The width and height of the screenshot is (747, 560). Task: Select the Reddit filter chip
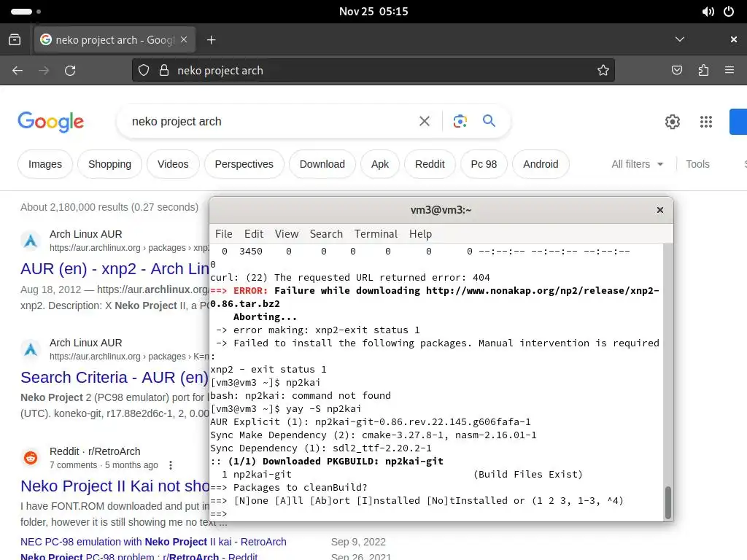coord(430,164)
